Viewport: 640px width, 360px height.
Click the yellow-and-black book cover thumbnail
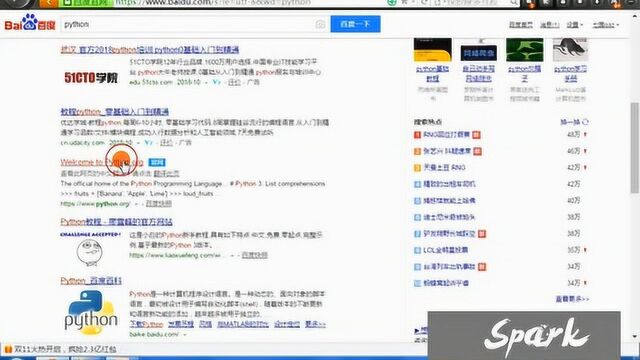[433, 50]
